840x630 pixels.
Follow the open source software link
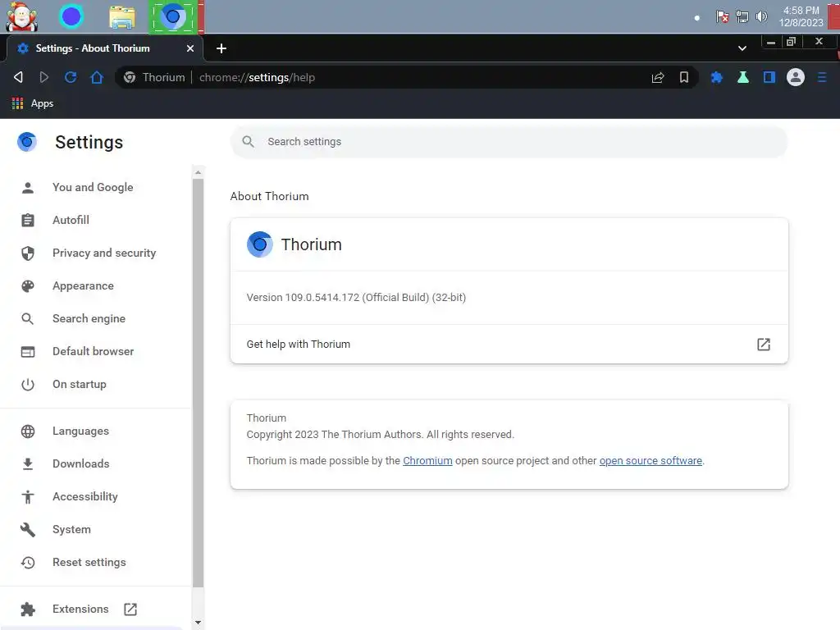click(x=651, y=461)
